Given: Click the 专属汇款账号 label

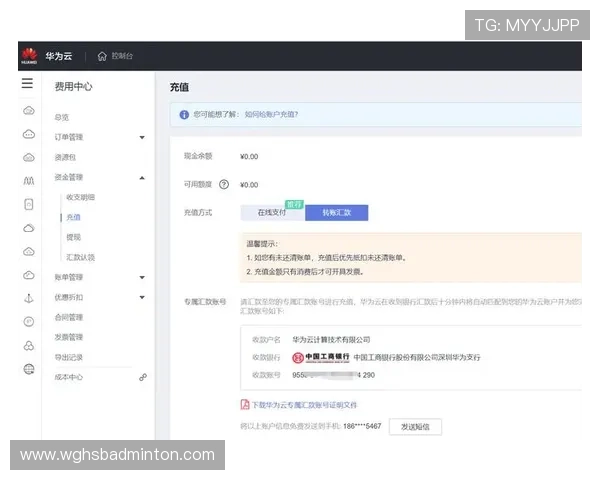Looking at the screenshot, I should coord(205,302).
